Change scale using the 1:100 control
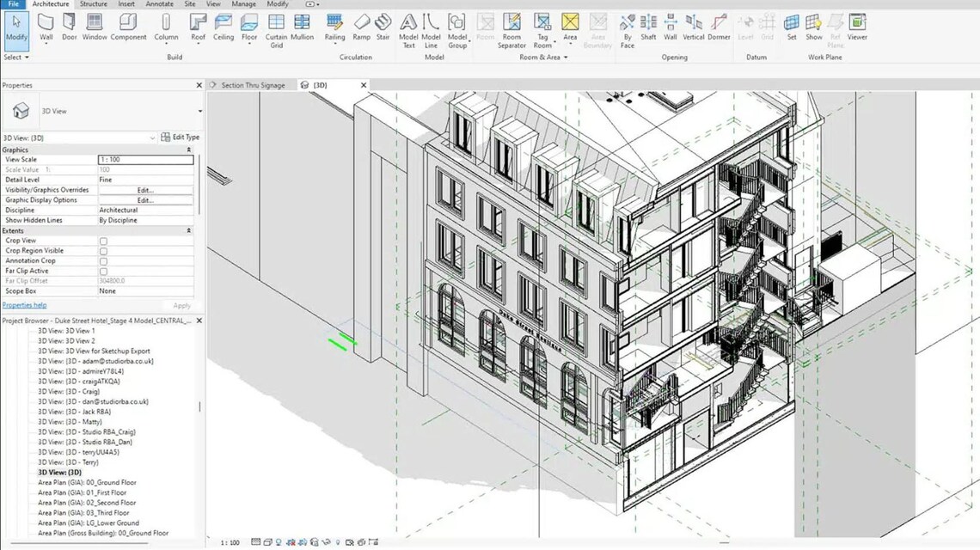Screen dimensions: 980x550 coord(228,542)
